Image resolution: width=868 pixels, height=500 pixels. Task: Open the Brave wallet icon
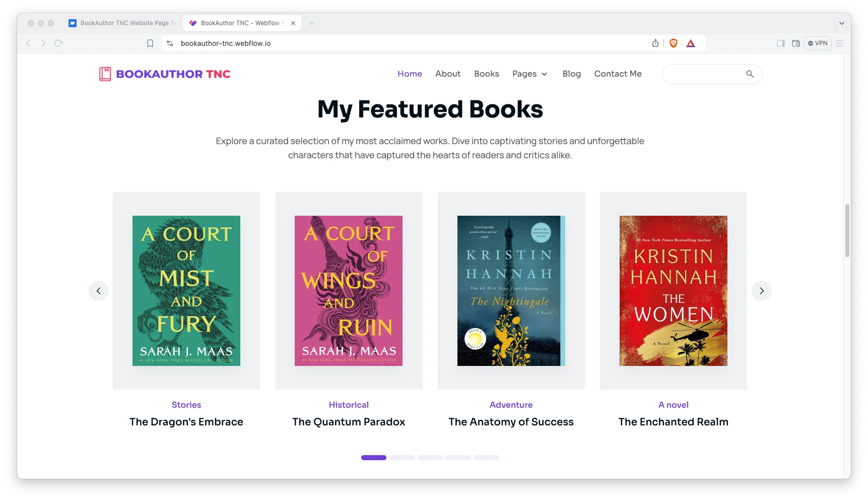coord(795,43)
